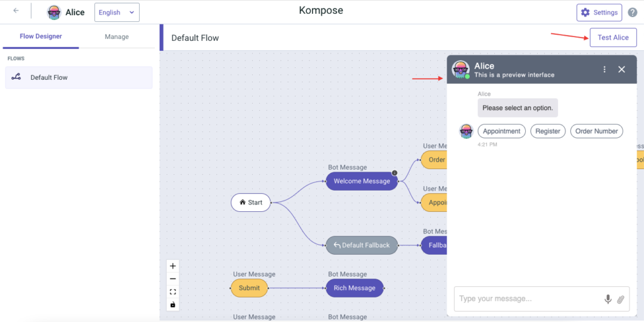The width and height of the screenshot is (644, 322).
Task: Click the Test Alice button
Action: point(613,37)
